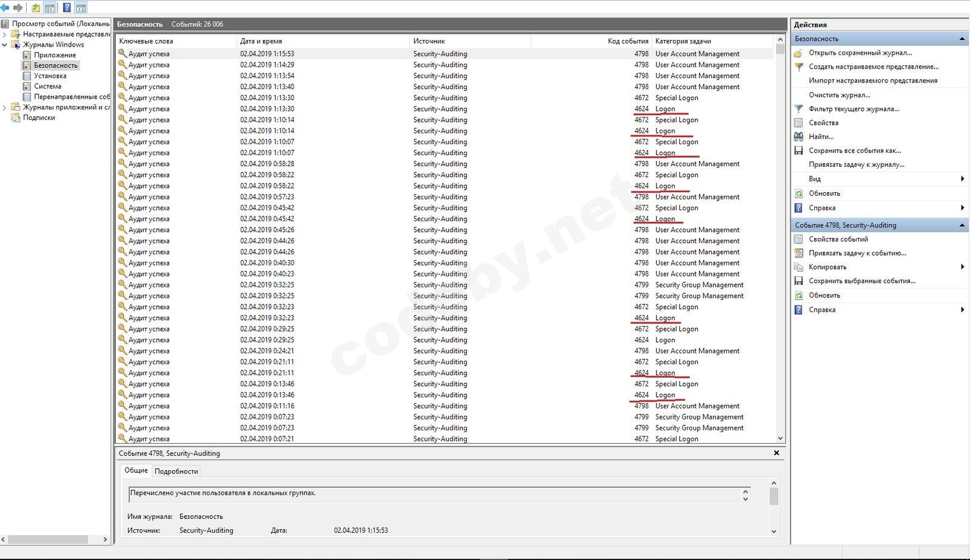This screenshot has height=560, width=970.
Task: Select the event row at 02.04.2019 1:13:40
Action: click(446, 87)
